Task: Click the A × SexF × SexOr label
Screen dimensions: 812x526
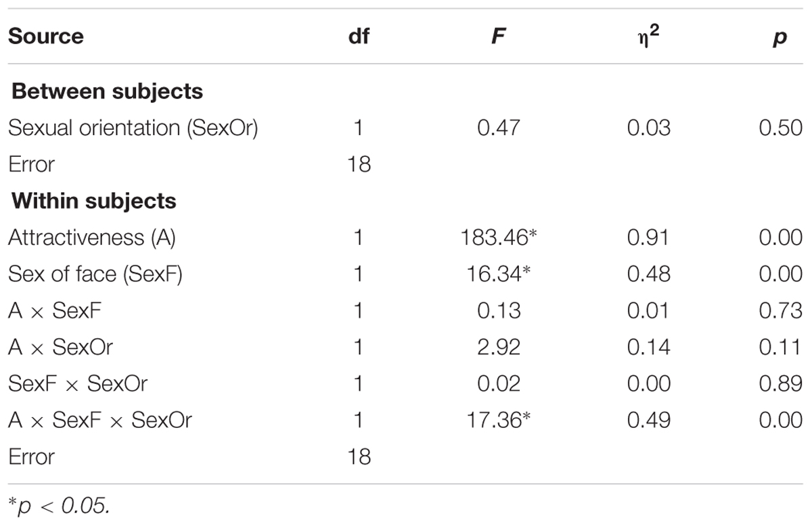Action: (x=100, y=420)
